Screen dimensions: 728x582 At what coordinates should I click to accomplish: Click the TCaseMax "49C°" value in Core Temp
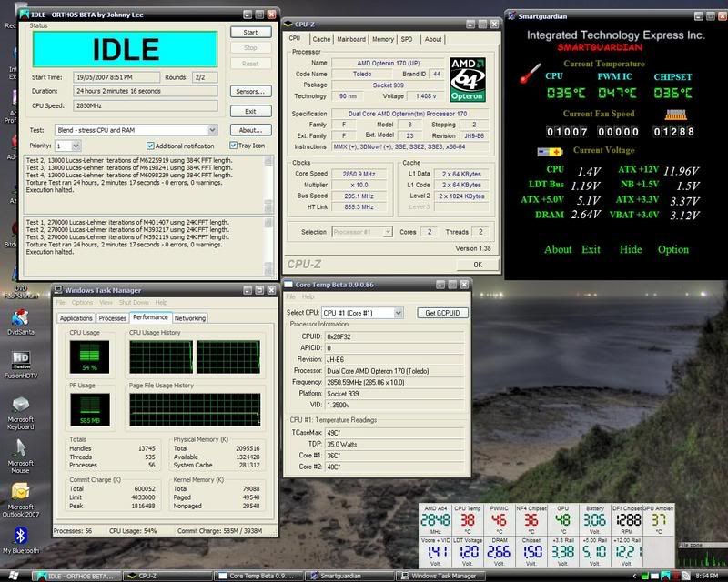pyautogui.click(x=394, y=433)
